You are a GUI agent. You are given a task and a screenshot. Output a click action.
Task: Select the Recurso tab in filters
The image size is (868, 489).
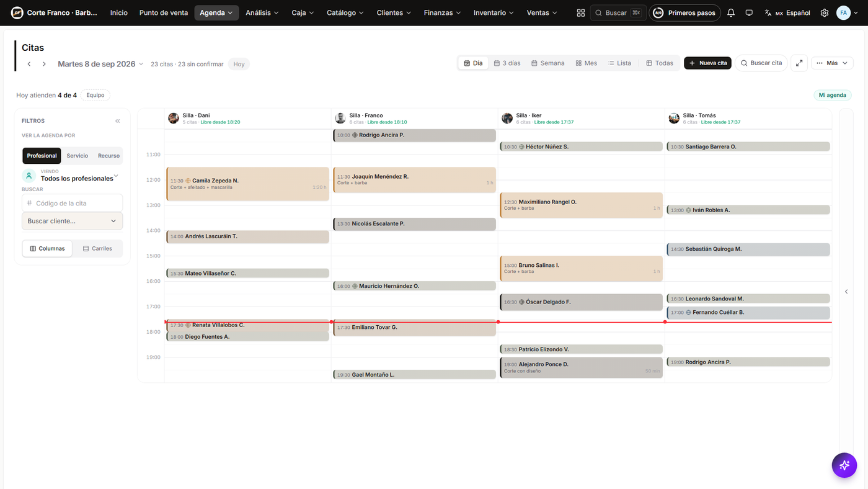click(x=108, y=156)
